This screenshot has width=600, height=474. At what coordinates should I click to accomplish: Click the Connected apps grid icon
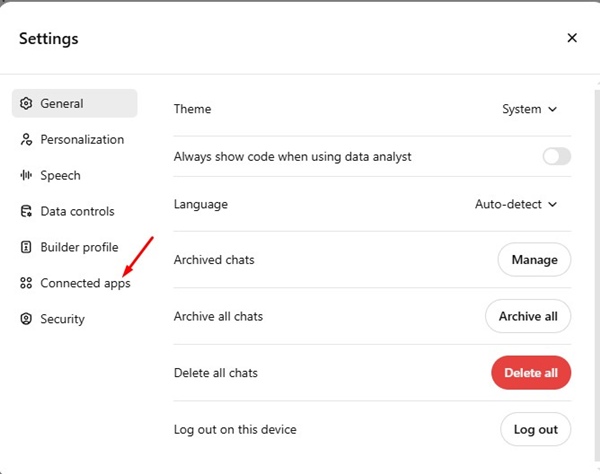point(26,284)
